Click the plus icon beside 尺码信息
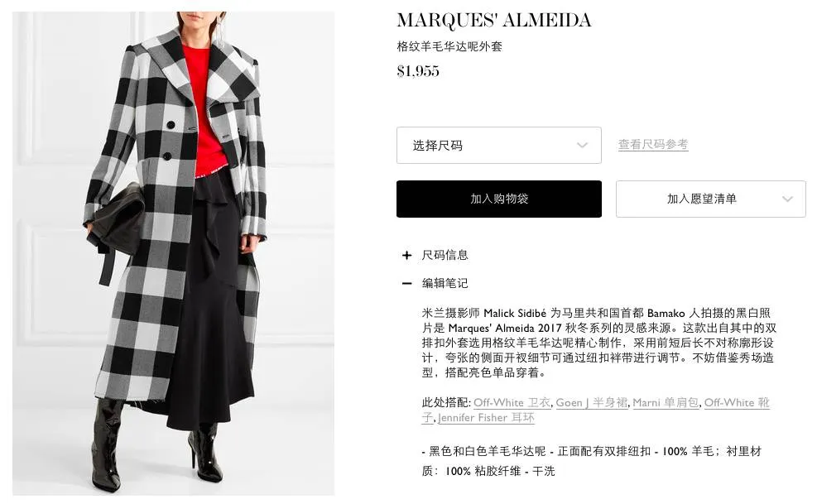 (407, 256)
